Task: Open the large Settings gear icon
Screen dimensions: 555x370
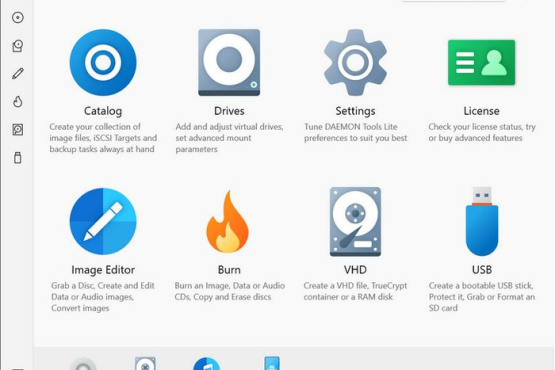Action: point(355,62)
